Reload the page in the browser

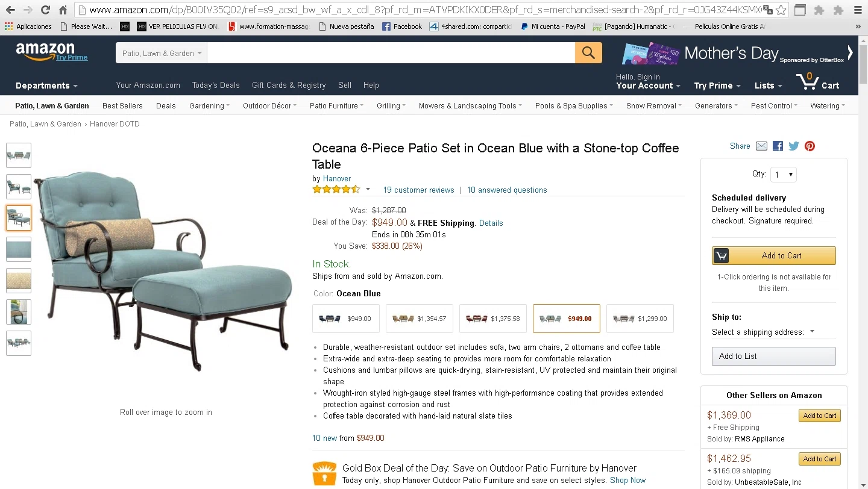point(45,10)
